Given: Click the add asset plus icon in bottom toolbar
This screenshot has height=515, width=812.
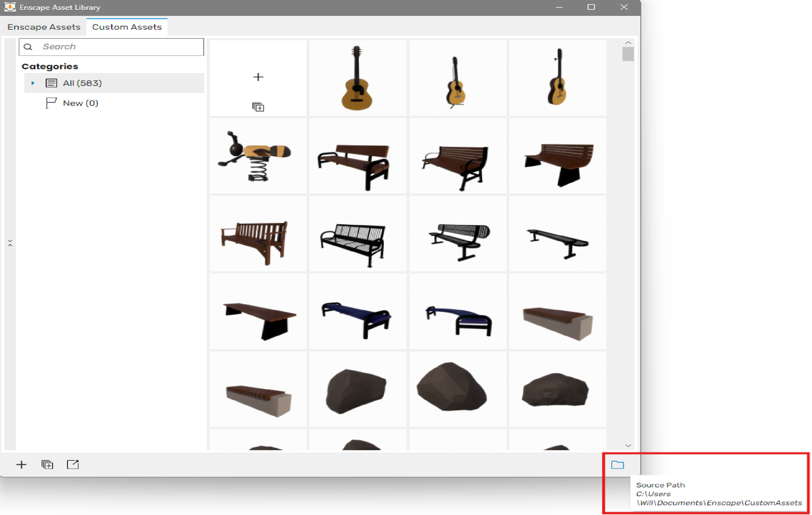Looking at the screenshot, I should pos(21,464).
